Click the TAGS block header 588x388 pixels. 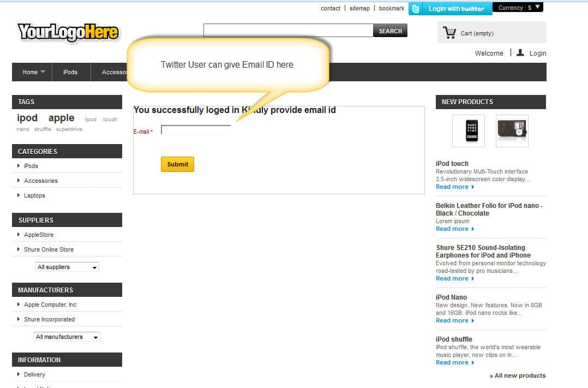[x=67, y=102]
